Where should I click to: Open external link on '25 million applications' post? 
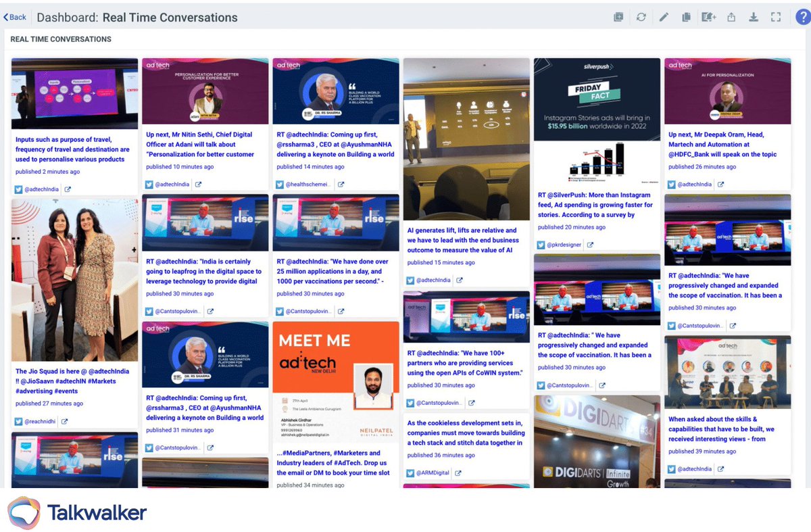(x=341, y=312)
